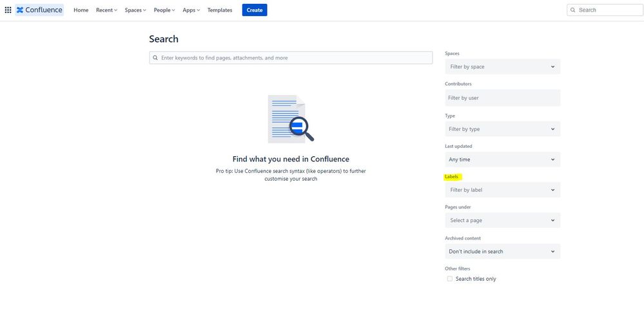The height and width of the screenshot is (326, 644).
Task: Click the Contributors filter heading
Action: click(x=458, y=84)
